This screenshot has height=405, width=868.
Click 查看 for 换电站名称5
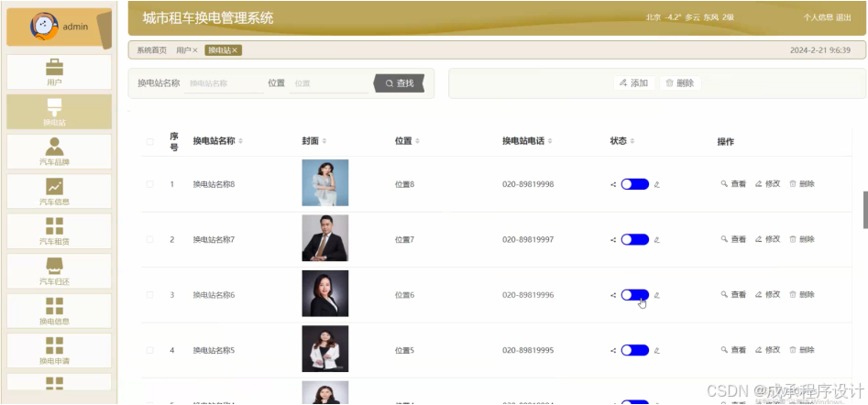[x=733, y=350]
